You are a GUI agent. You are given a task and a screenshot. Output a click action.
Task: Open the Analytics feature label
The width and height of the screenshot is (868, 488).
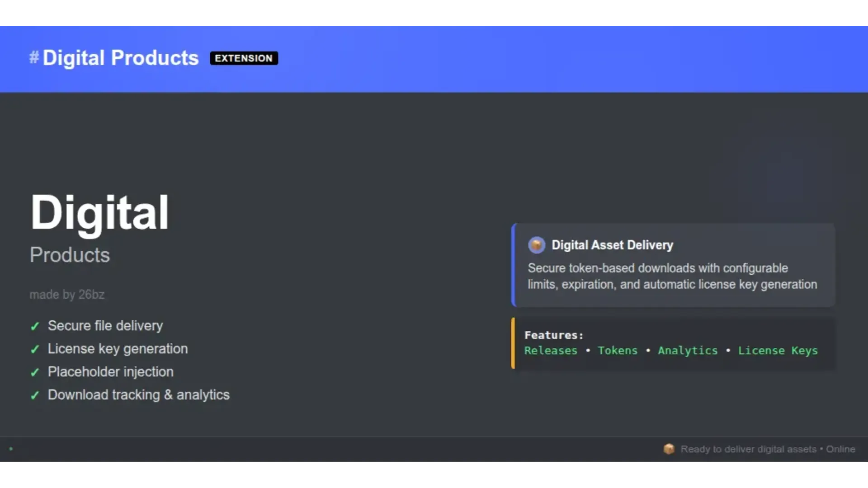point(688,351)
